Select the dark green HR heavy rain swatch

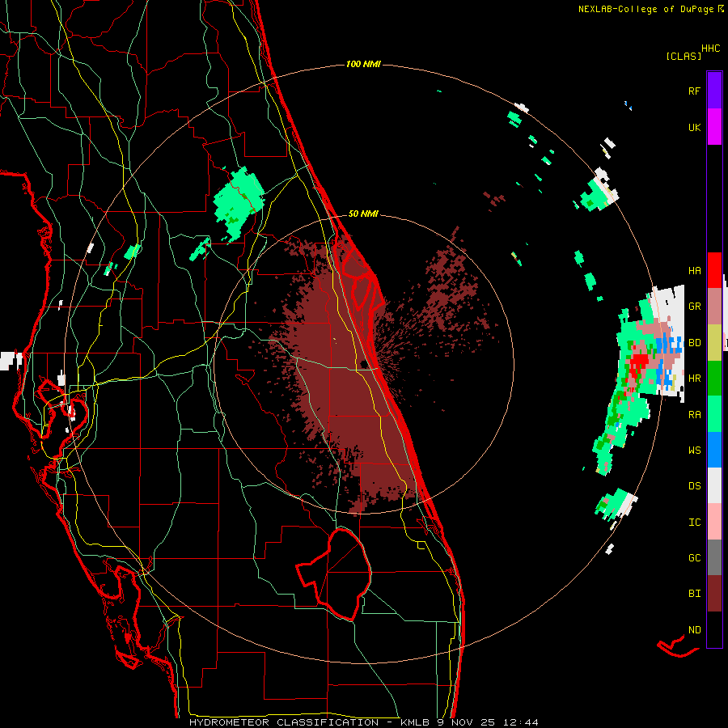[x=714, y=378]
